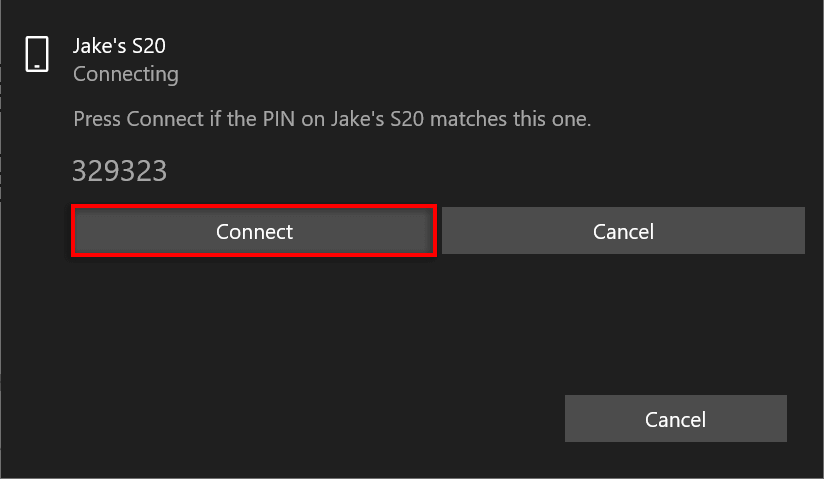
Task: Click the word Connect in the instruction sentence
Action: tap(165, 119)
